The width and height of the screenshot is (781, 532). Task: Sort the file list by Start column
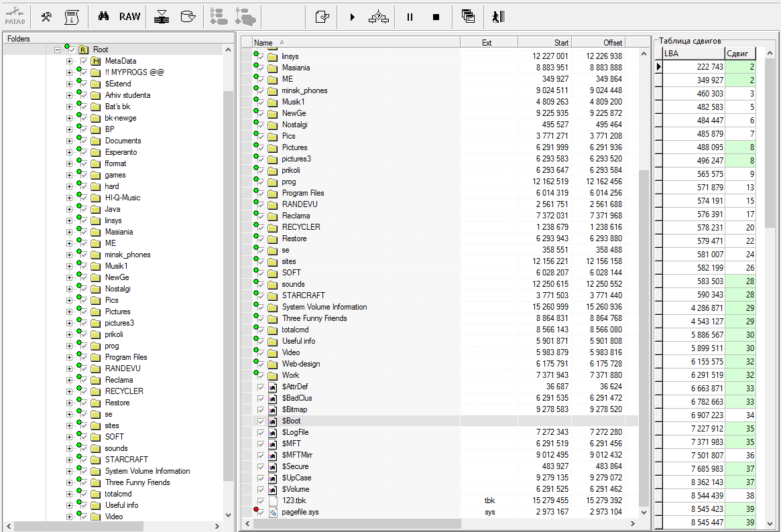click(x=544, y=43)
